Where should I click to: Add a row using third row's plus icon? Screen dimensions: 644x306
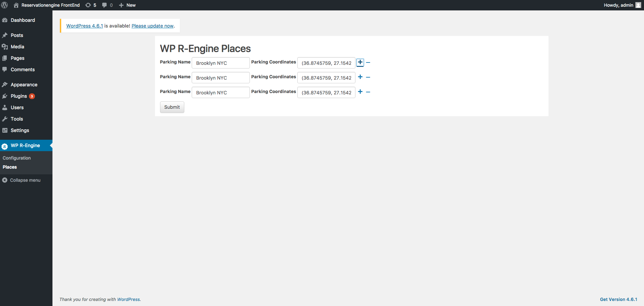point(360,92)
